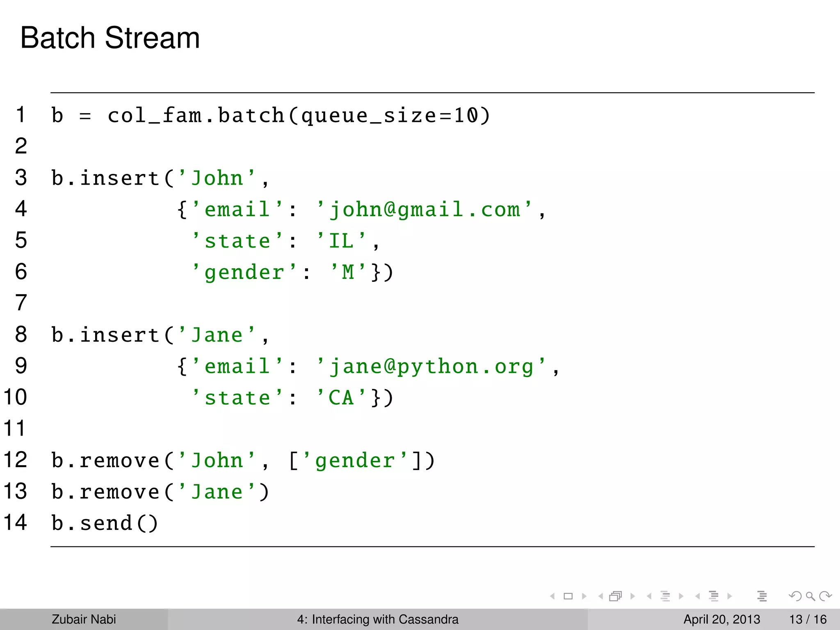Click line number 1
The height and width of the screenshot is (630, 840).
point(21,114)
